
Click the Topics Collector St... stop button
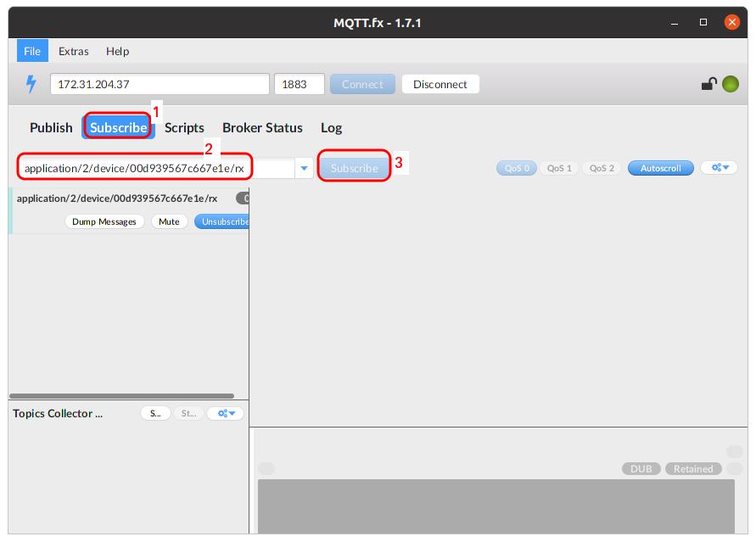click(188, 413)
